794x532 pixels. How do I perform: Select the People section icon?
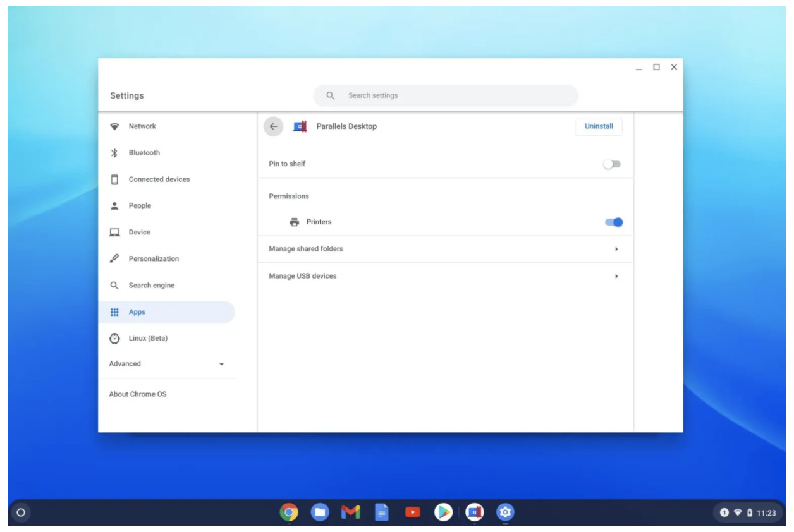pyautogui.click(x=115, y=205)
